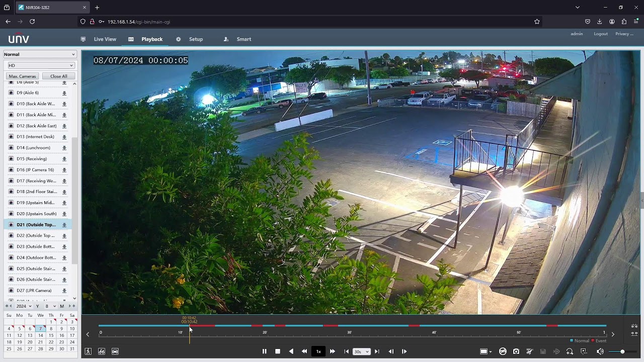This screenshot has width=644, height=362.
Task: Open the 30s skip interval dropdown
Action: (x=361, y=351)
